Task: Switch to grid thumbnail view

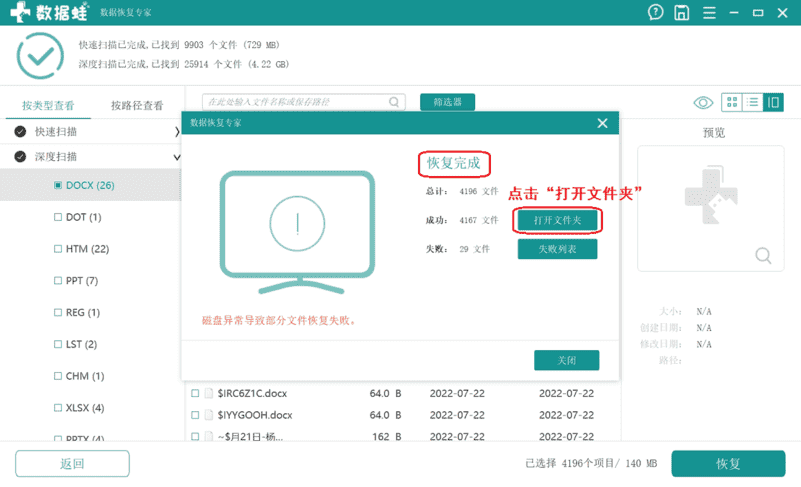Action: pyautogui.click(x=732, y=103)
